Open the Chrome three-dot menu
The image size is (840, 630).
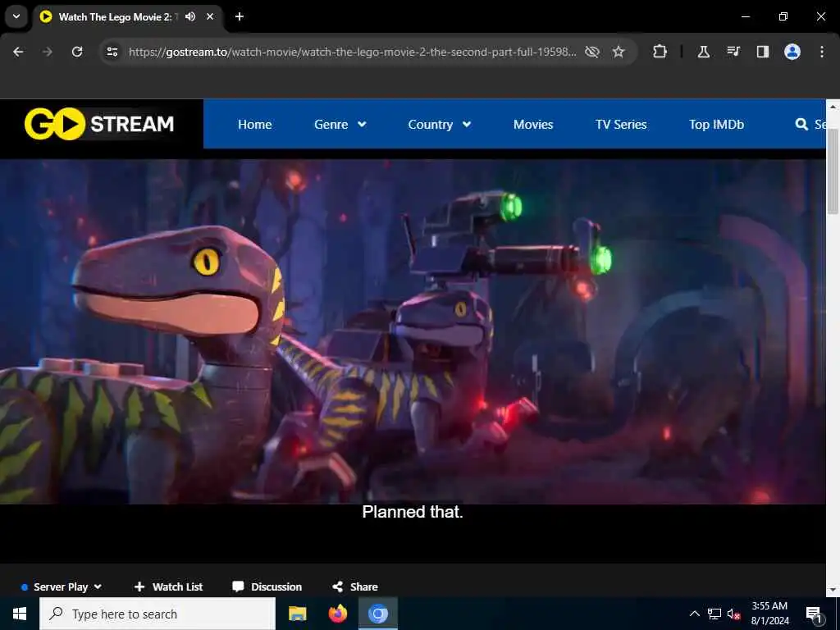coord(822,52)
